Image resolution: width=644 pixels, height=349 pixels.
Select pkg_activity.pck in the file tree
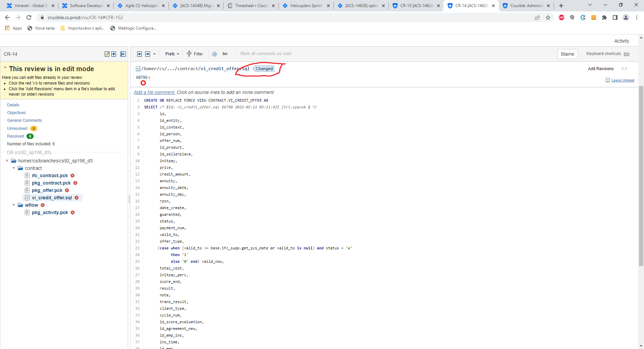click(50, 212)
